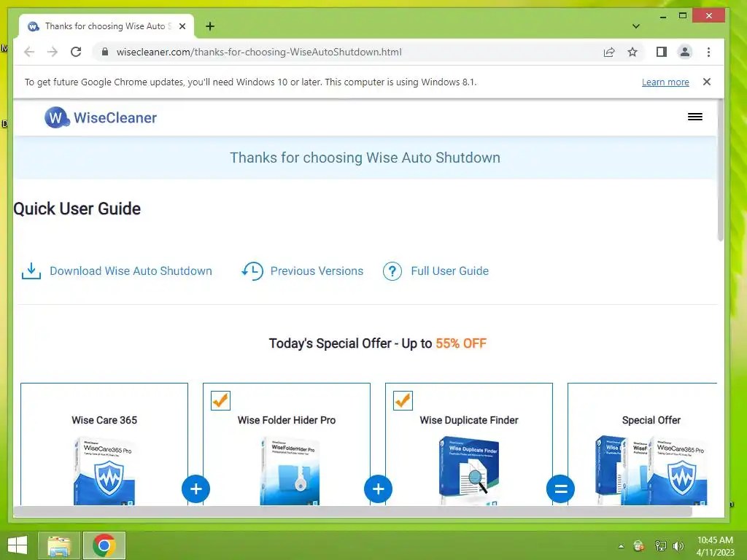The height and width of the screenshot is (560, 747).
Task: Show hidden system tray icons
Action: (x=621, y=546)
